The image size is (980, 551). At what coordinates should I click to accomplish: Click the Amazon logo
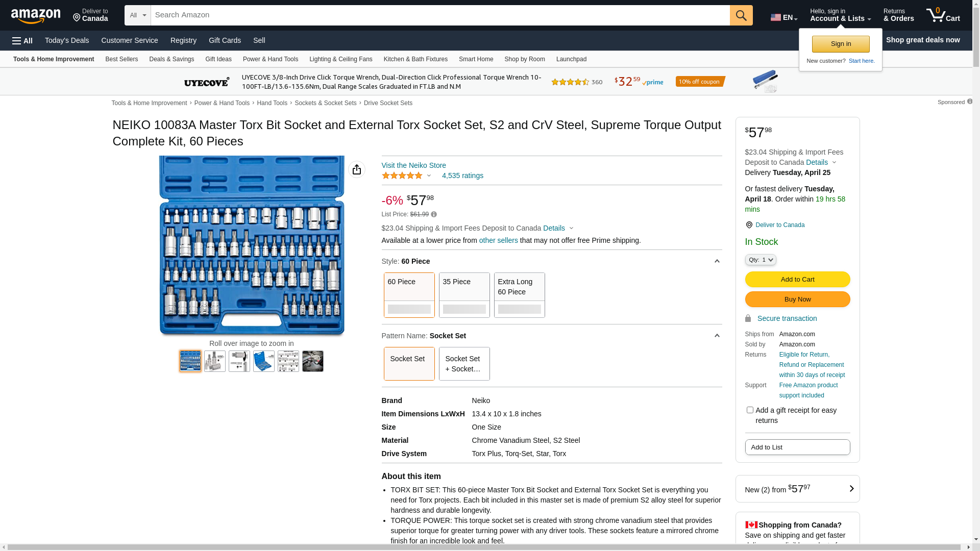coord(36,16)
